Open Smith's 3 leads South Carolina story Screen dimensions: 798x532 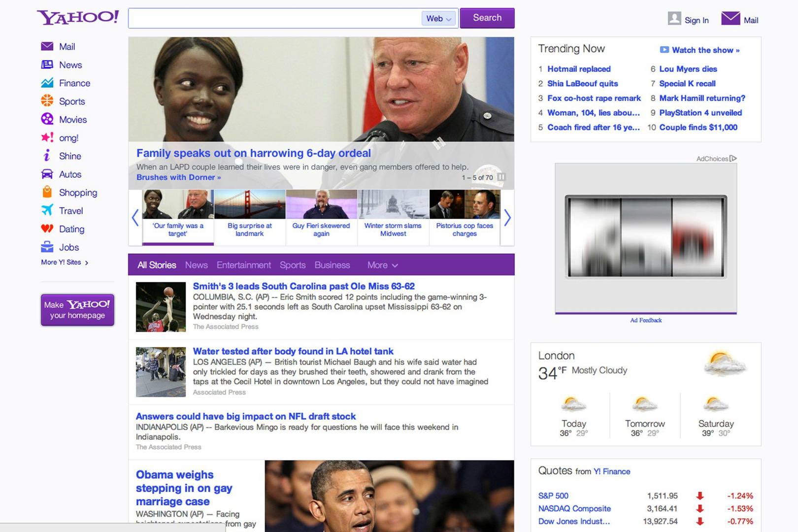coord(303,286)
